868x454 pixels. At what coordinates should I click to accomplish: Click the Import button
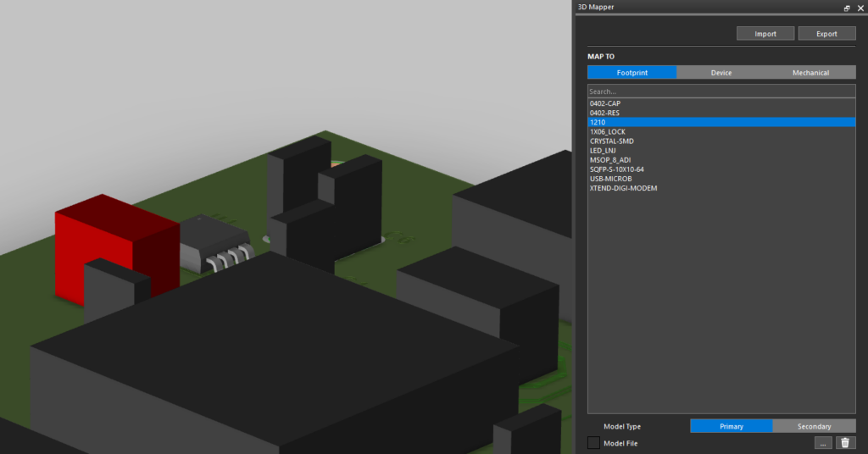765,34
